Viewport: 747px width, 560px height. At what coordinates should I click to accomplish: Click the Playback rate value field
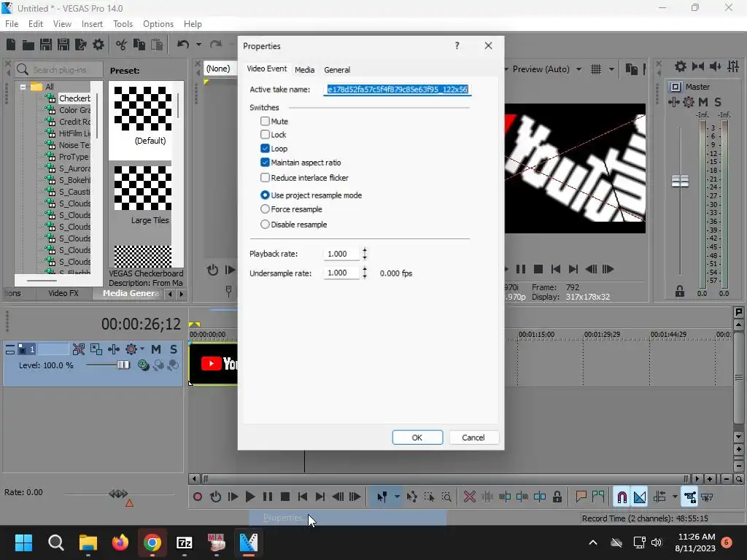pyautogui.click(x=341, y=254)
